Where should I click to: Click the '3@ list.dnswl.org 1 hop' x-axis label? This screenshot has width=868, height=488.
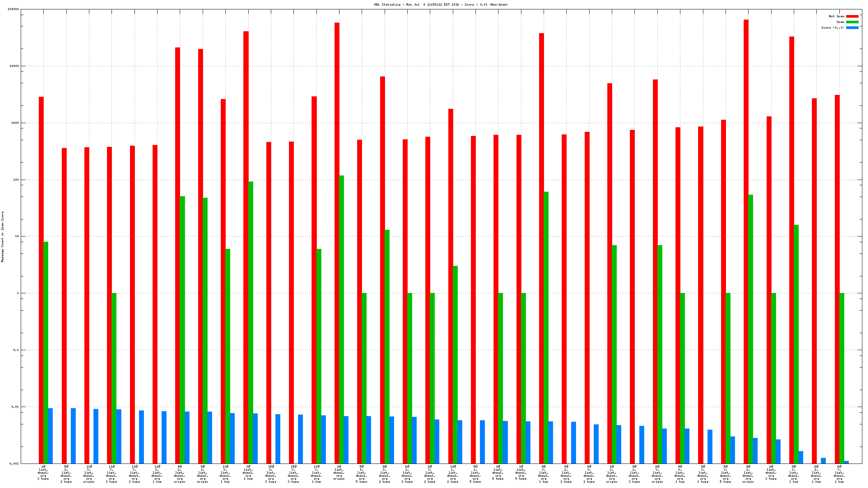248,473
